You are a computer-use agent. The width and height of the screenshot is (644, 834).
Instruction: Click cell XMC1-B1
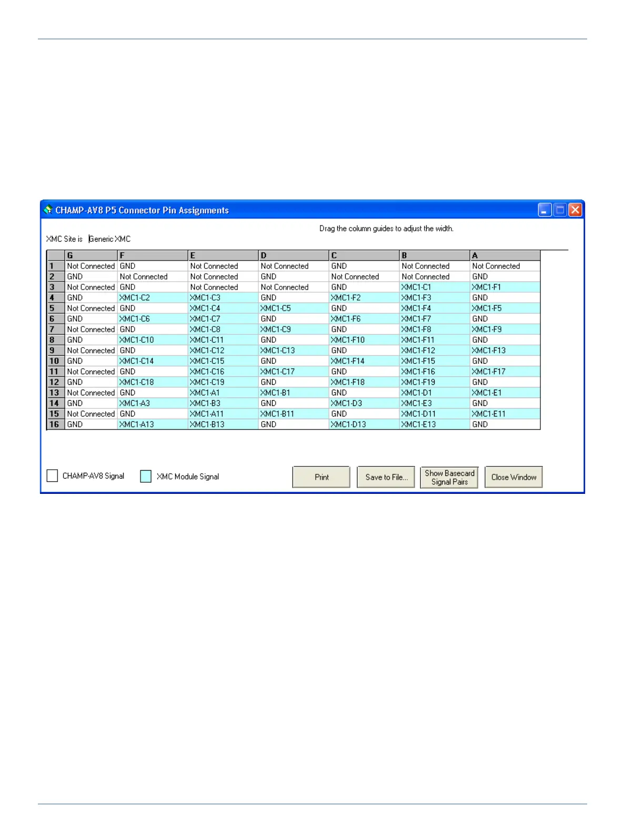[294, 392]
